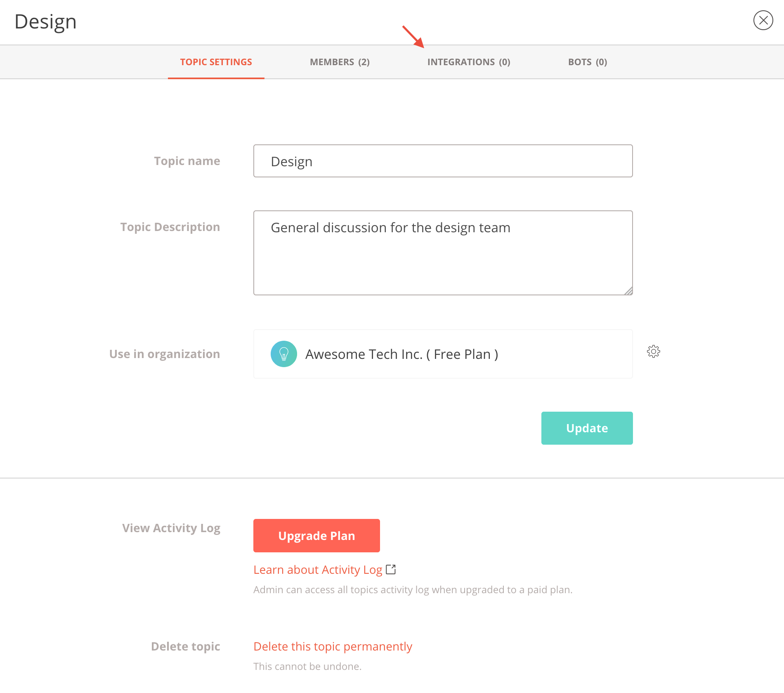Click the Awesome Tech Inc. lightbulb logo
Screen dimensions: 784x693
[x=284, y=354]
